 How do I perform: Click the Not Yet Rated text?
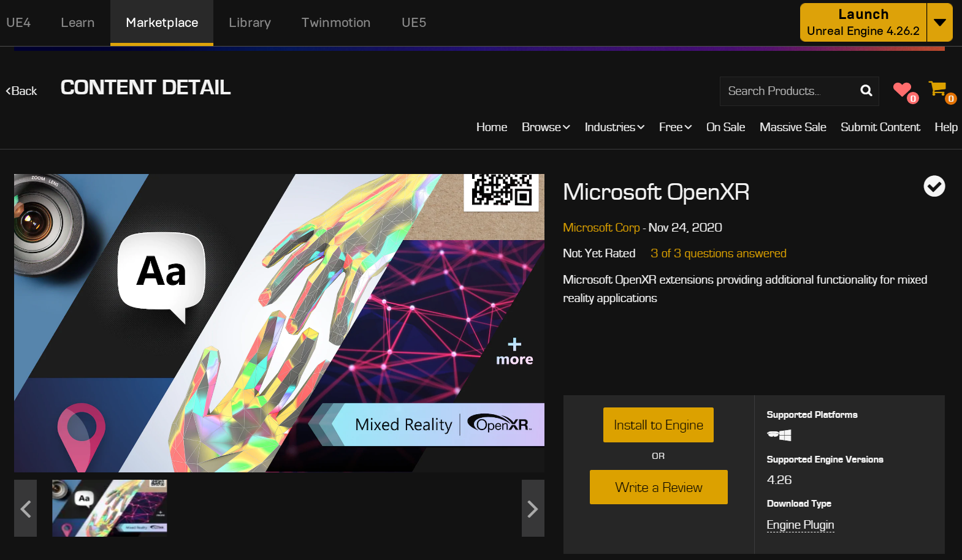[599, 253]
